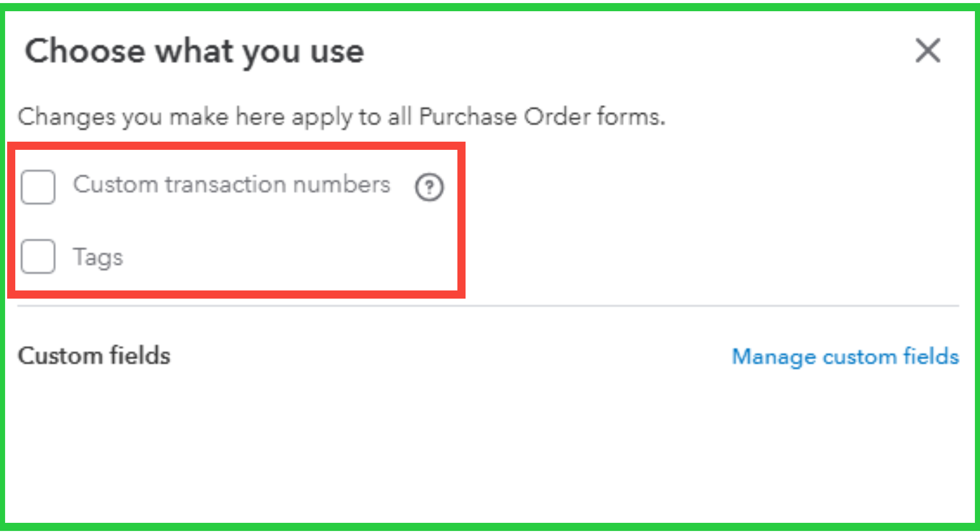The image size is (980, 532).
Task: Click the word "Changes" starting the description
Action: (x=67, y=117)
